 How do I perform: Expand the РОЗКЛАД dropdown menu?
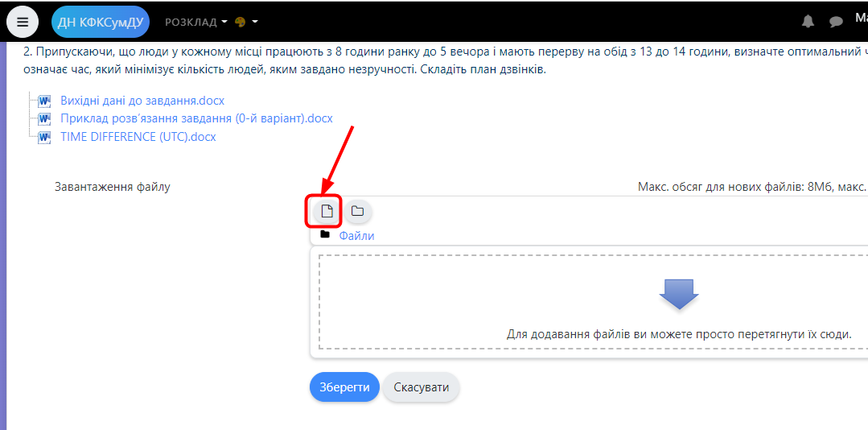[195, 22]
